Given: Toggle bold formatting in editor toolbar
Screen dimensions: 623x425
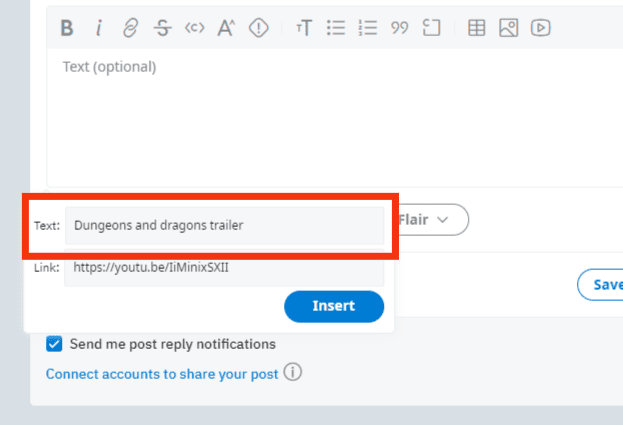Looking at the screenshot, I should (67, 28).
